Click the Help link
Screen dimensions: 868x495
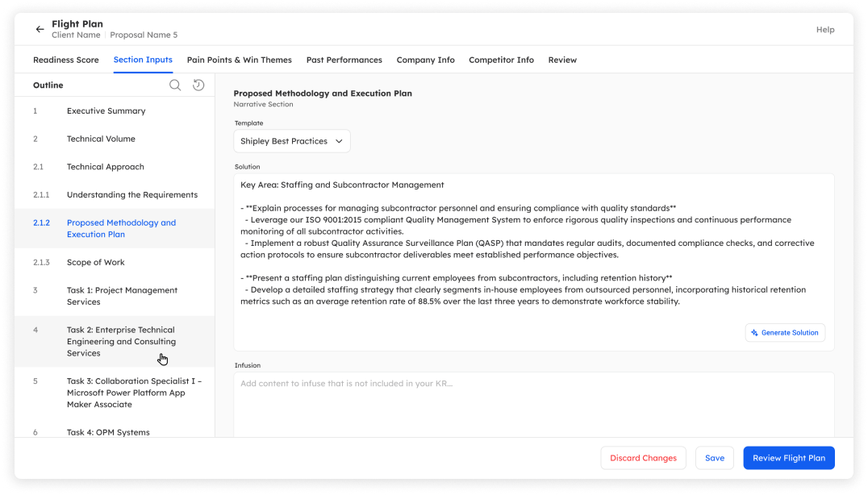[824, 30]
